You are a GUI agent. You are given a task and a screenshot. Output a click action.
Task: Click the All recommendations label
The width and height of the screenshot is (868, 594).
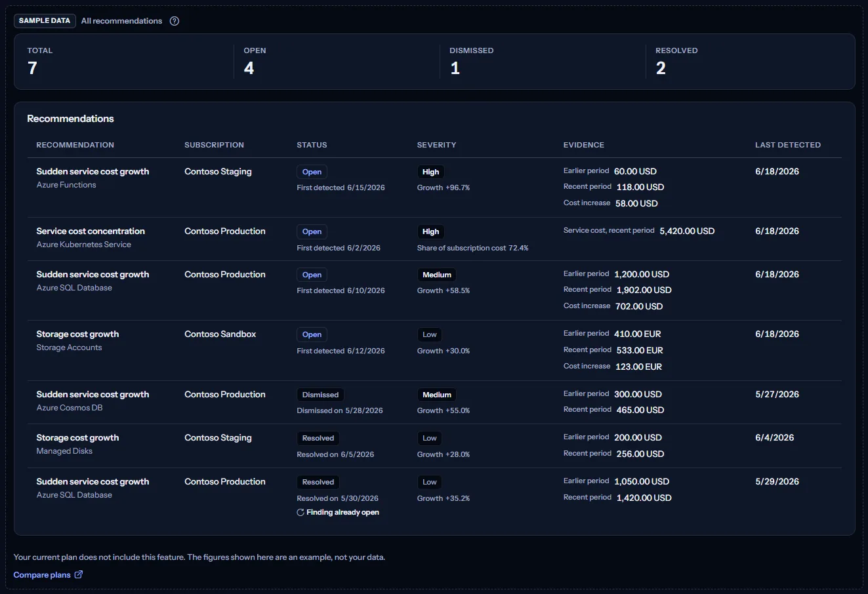click(121, 21)
